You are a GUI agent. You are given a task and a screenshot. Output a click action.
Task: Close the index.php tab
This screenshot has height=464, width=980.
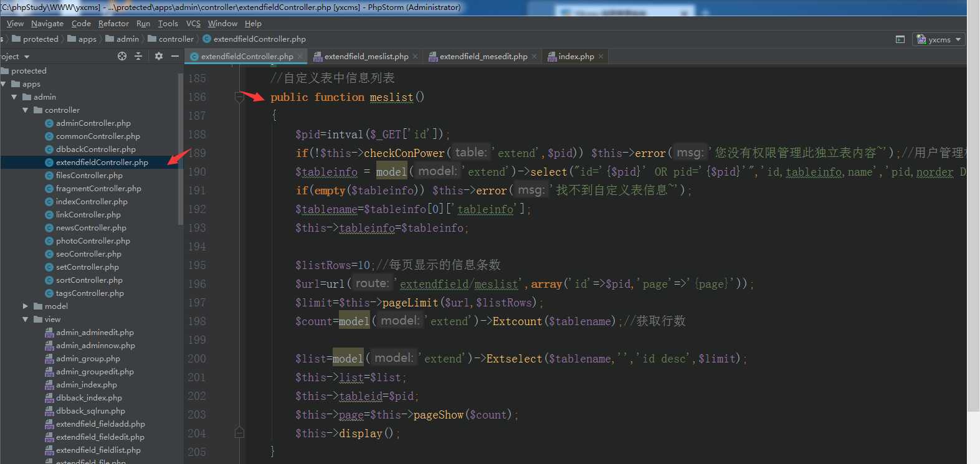pos(601,56)
